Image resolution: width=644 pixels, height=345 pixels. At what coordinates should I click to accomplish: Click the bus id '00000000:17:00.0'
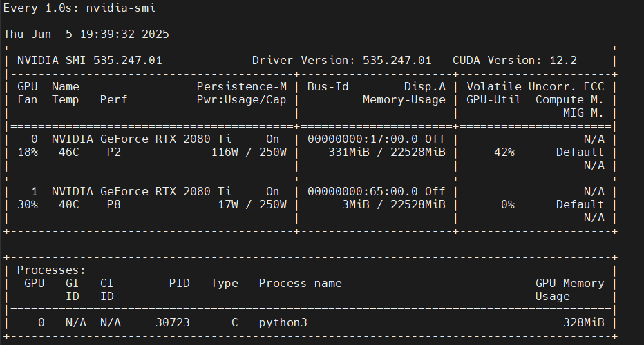pos(363,139)
